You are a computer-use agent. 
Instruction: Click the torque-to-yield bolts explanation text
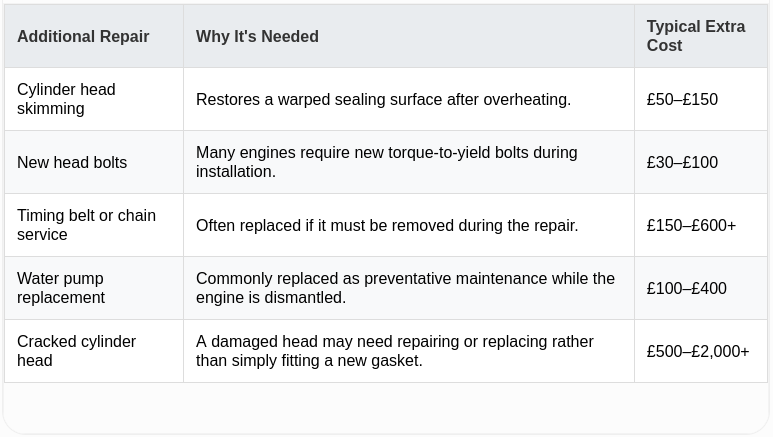coord(386,162)
